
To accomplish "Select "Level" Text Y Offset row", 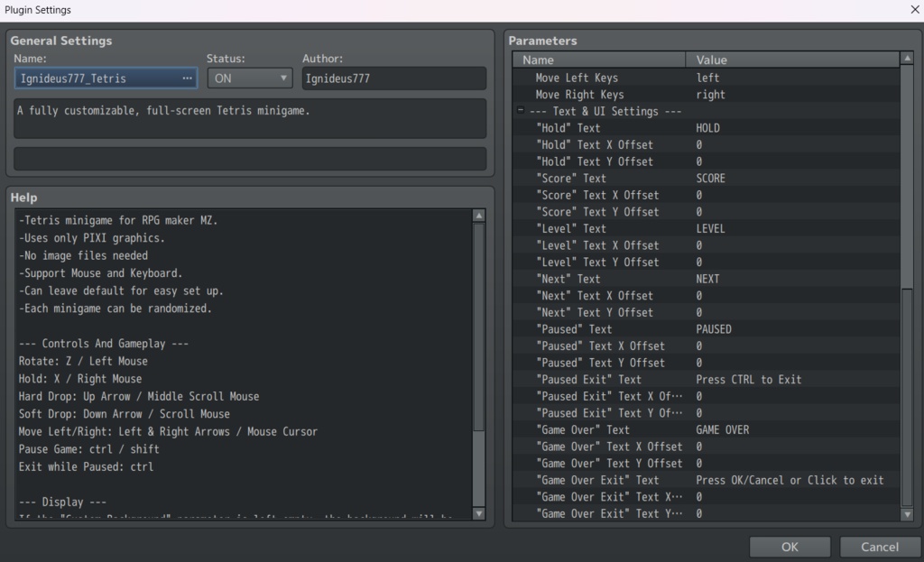I will [706, 263].
